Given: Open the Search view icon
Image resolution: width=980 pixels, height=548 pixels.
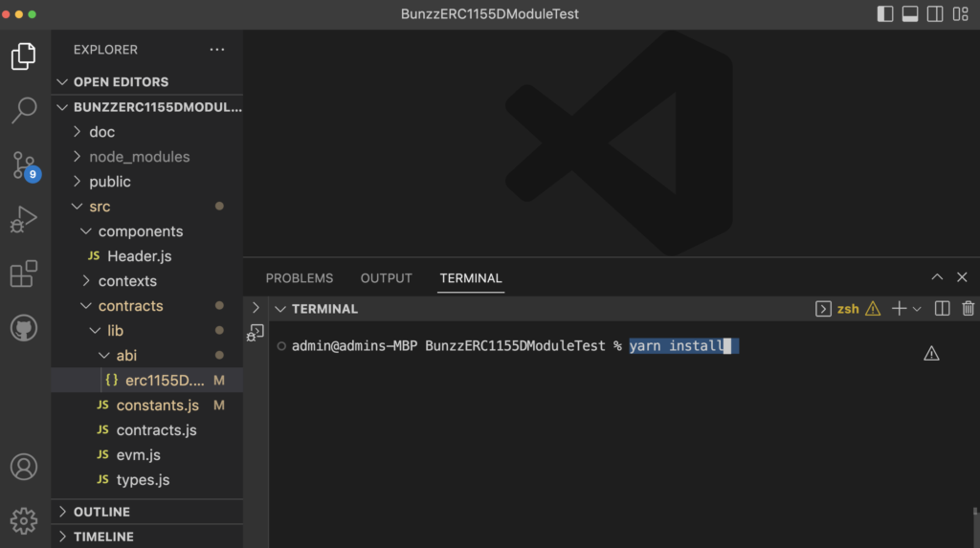Looking at the screenshot, I should pyautogui.click(x=24, y=111).
